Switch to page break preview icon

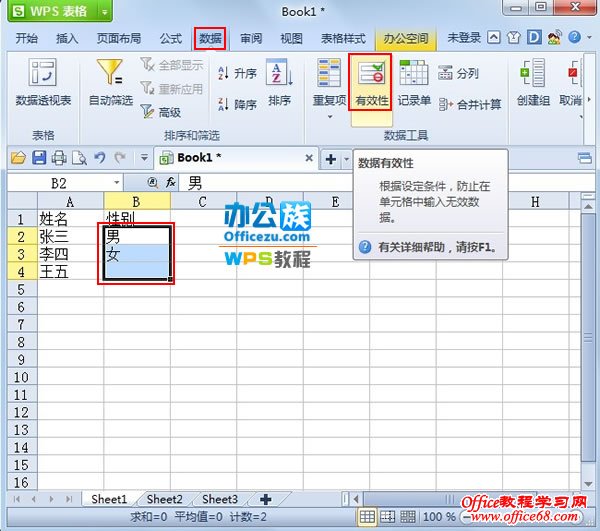(x=387, y=517)
